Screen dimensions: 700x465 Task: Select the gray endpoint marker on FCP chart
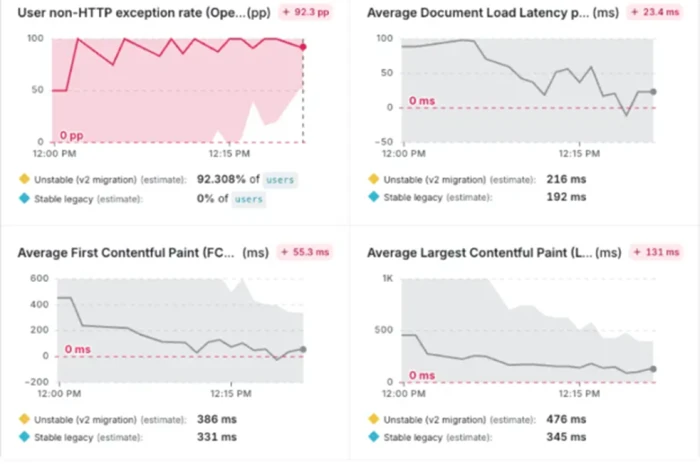pyautogui.click(x=303, y=349)
